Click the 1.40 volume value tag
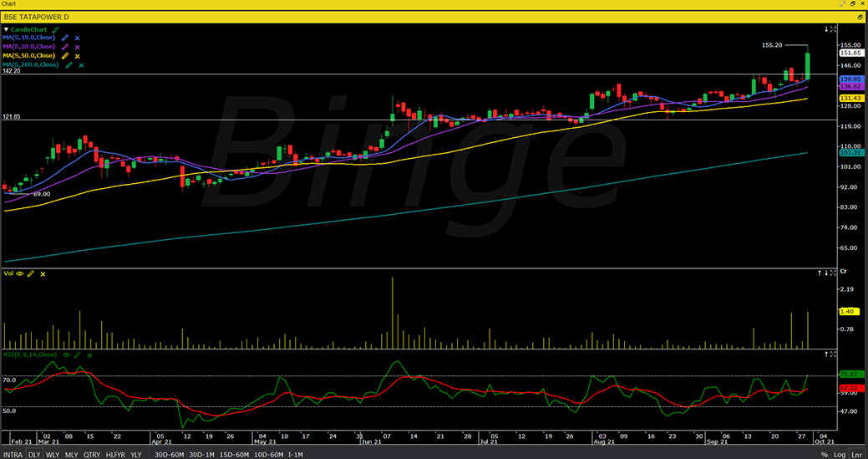Image resolution: width=868 pixels, height=459 pixels. coord(849,312)
